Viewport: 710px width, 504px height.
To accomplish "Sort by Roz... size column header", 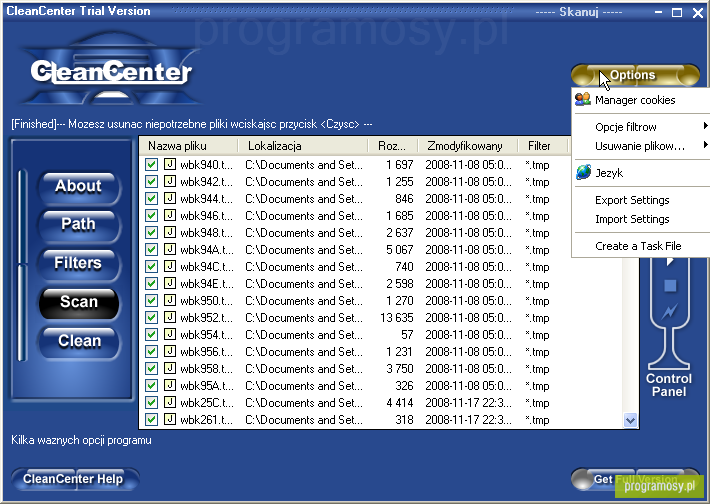I will (x=393, y=146).
